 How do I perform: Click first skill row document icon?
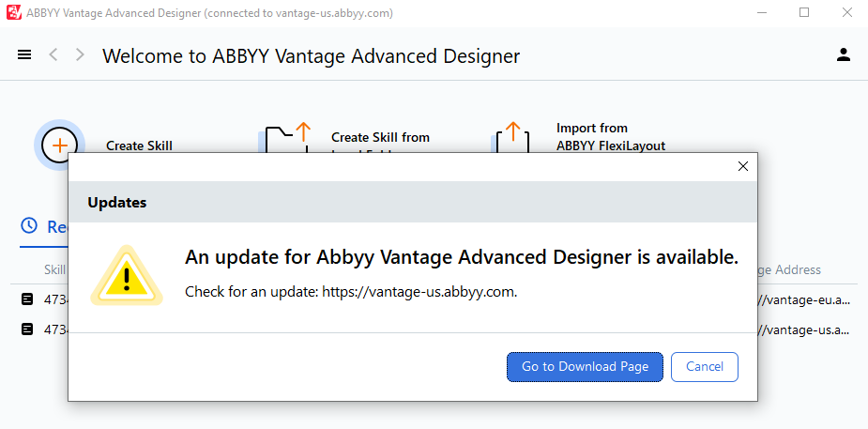27,299
